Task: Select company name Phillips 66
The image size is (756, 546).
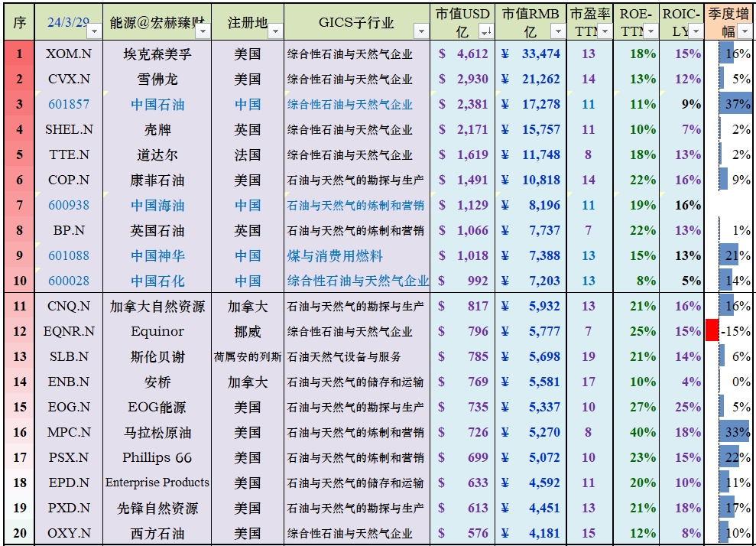Action: tap(157, 457)
